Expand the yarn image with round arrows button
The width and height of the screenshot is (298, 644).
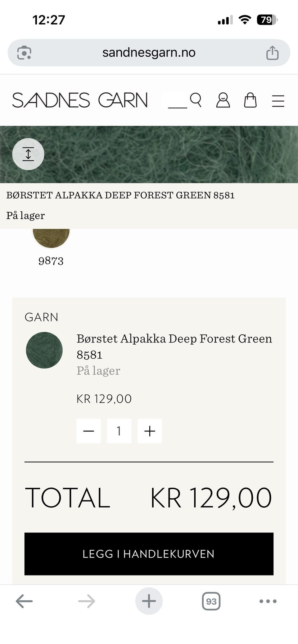coord(28,154)
